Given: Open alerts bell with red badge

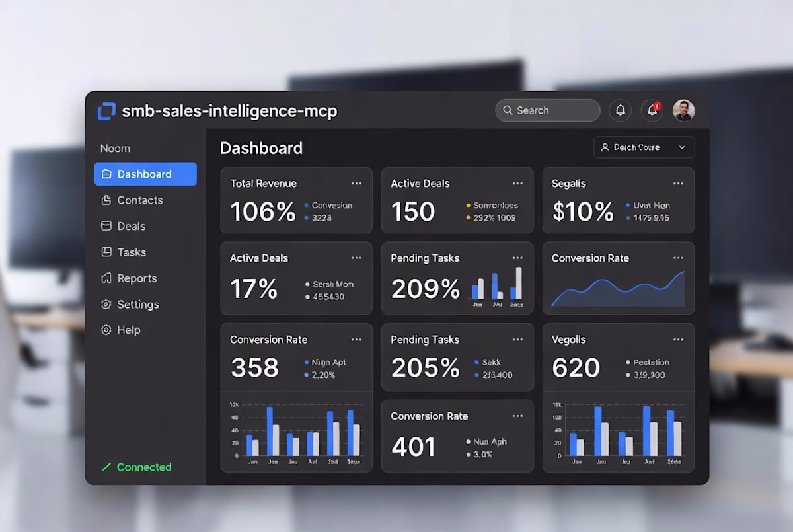Looking at the screenshot, I should [652, 110].
